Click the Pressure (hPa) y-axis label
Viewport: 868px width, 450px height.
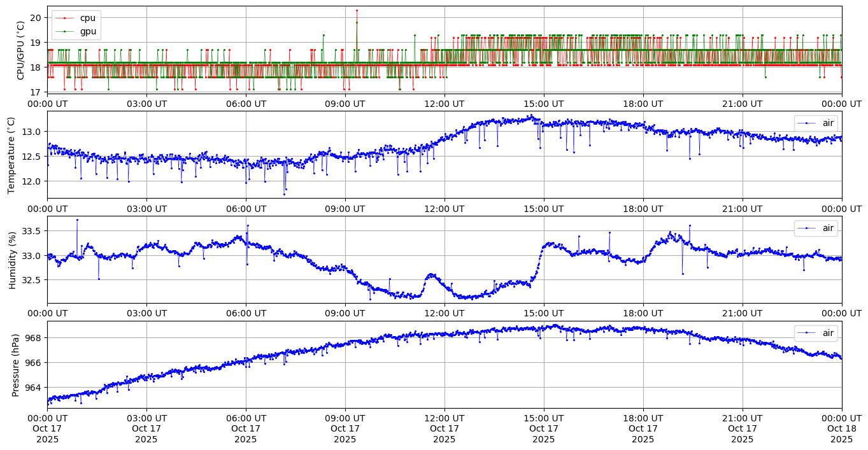click(16, 365)
